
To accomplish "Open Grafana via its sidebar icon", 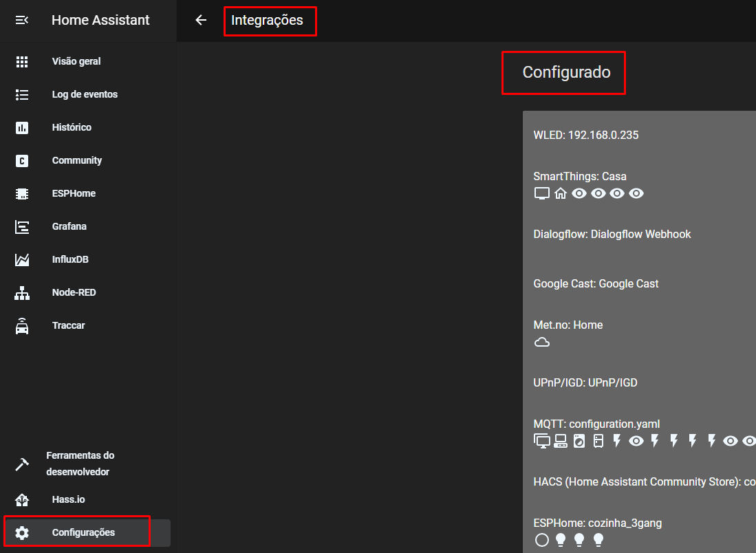I will (22, 226).
